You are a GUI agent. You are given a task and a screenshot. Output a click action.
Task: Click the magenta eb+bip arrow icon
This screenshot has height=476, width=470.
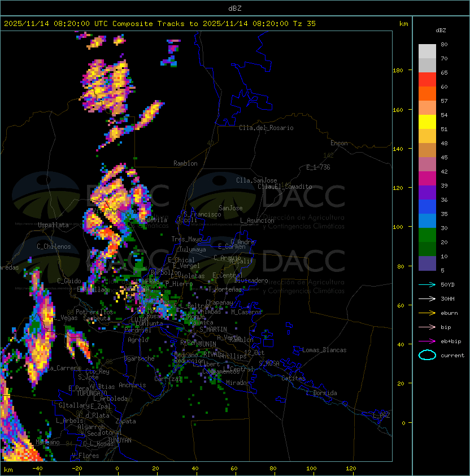tap(427, 341)
